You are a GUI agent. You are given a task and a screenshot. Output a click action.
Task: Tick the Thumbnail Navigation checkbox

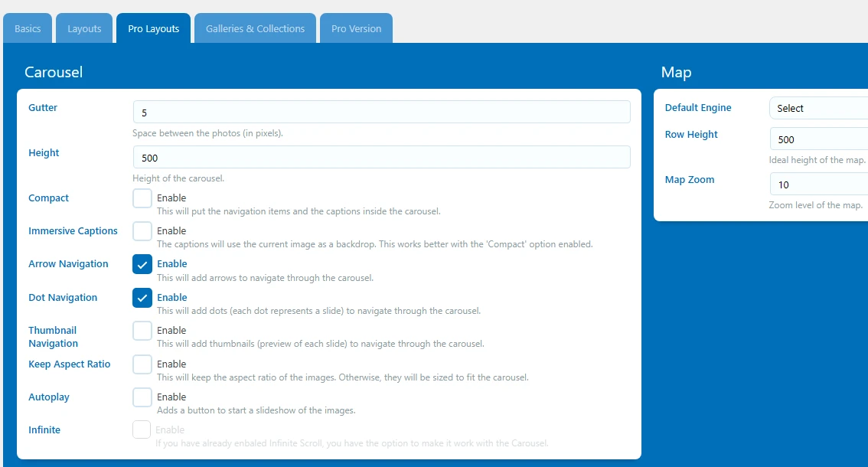coord(142,331)
